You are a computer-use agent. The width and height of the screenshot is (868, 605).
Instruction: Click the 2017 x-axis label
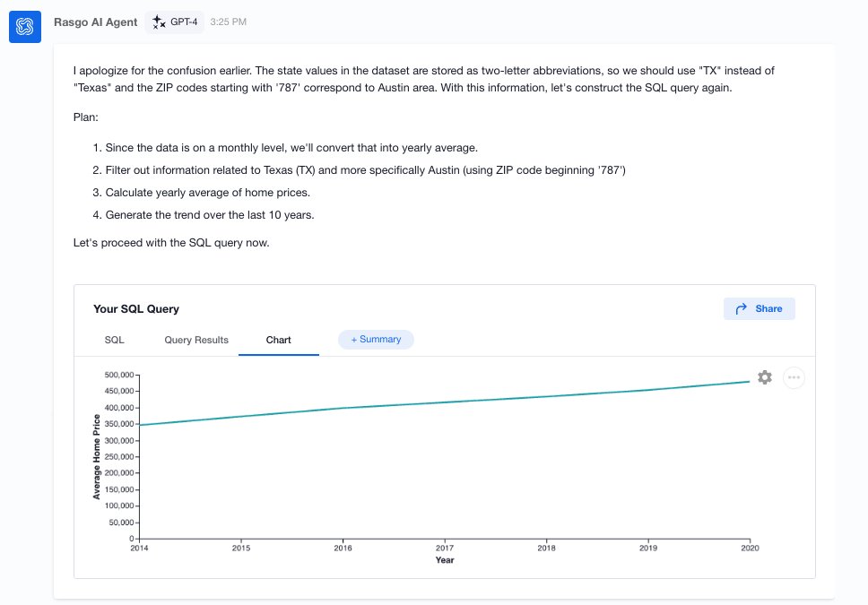pyautogui.click(x=445, y=548)
